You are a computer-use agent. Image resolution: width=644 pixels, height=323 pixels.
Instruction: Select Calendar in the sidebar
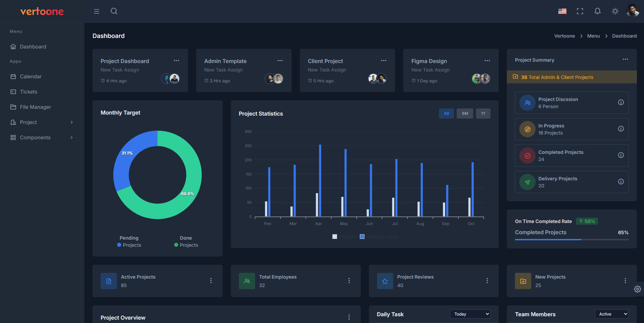click(30, 76)
